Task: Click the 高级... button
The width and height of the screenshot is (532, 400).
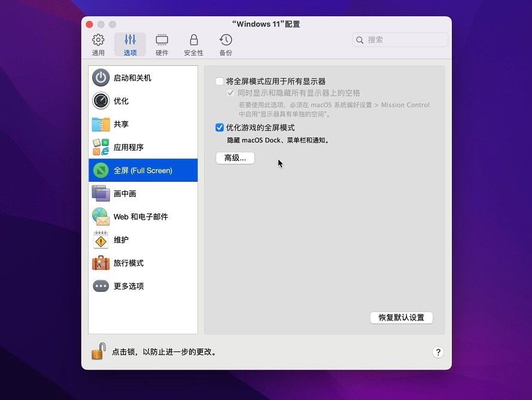Action: (235, 158)
